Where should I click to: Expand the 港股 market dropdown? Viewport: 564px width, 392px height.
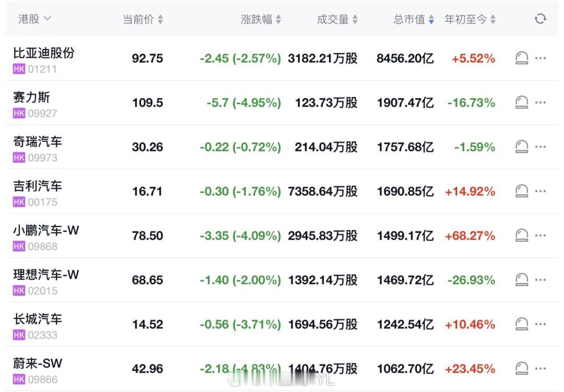pyautogui.click(x=34, y=19)
